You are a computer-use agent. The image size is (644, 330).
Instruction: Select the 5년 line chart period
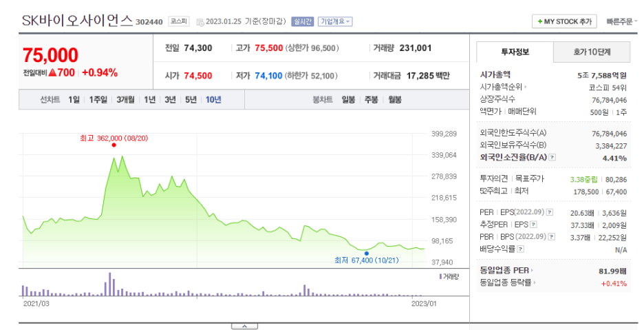coord(191,100)
